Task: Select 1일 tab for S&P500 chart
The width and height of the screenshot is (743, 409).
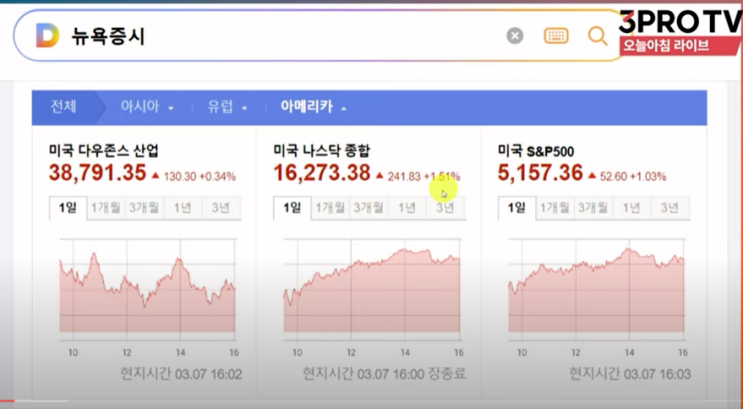Action: click(x=516, y=208)
